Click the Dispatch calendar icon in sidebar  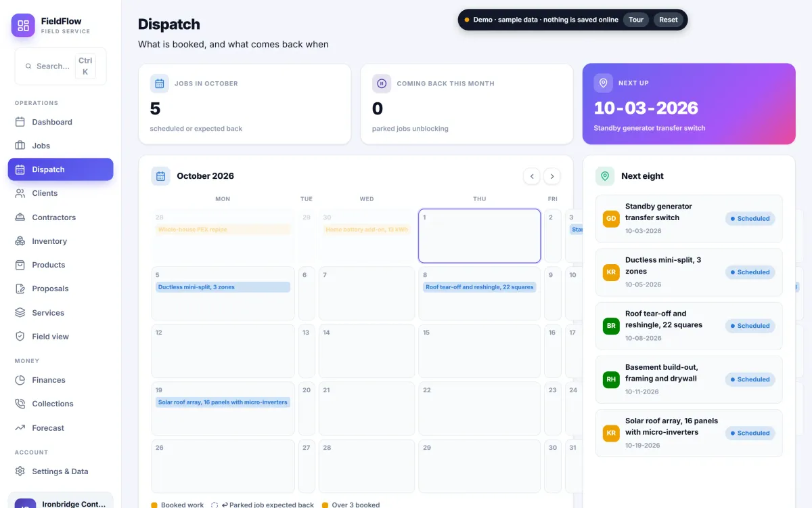pyautogui.click(x=20, y=169)
